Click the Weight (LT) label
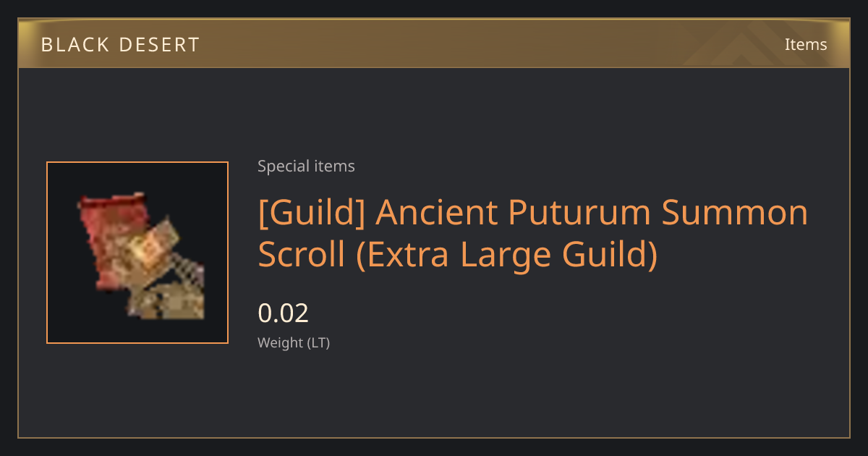Screen dimensions: 868x456 [294, 342]
